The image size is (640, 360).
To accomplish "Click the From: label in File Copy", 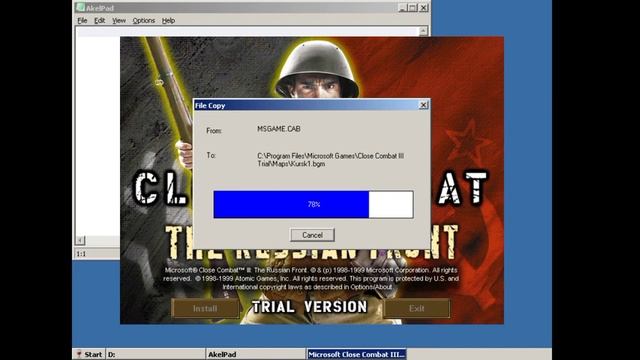I will (x=214, y=131).
